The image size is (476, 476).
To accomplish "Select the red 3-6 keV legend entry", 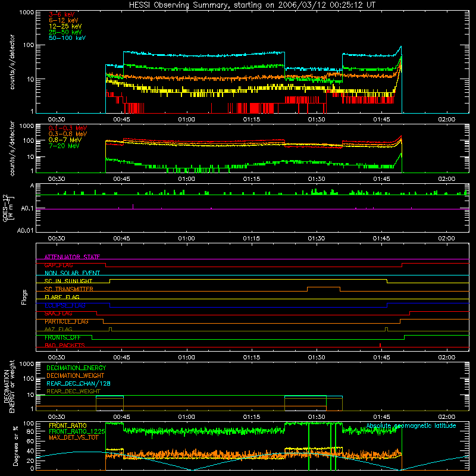I will pos(62,14).
